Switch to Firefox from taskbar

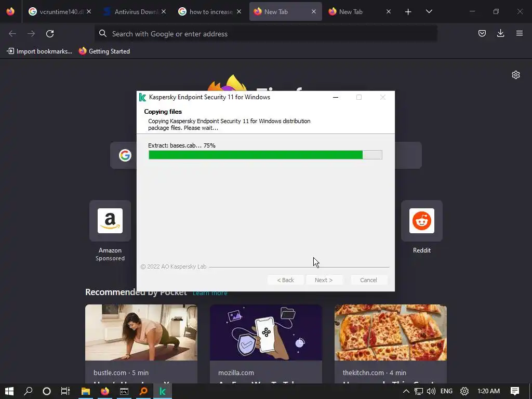(x=105, y=391)
